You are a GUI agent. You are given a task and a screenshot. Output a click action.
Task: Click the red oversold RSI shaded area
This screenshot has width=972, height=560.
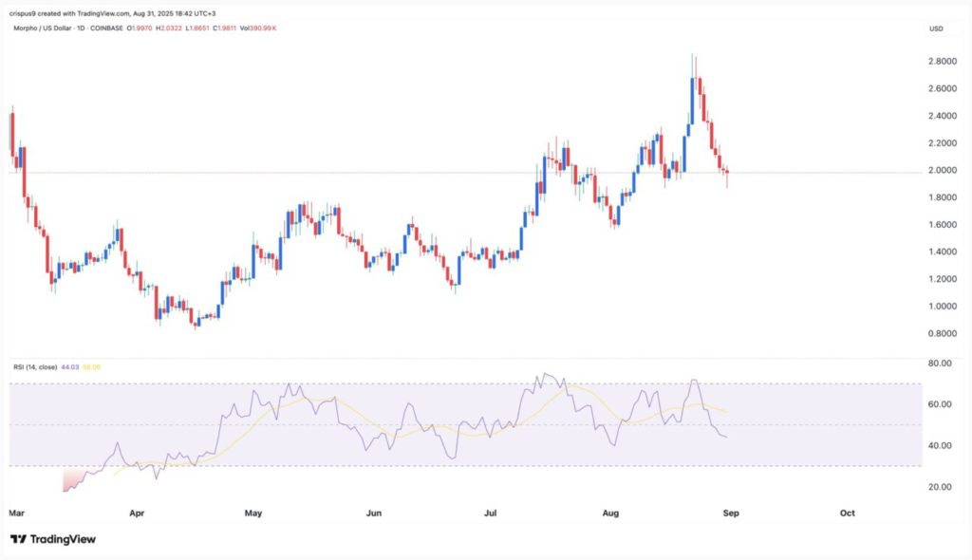click(x=72, y=481)
